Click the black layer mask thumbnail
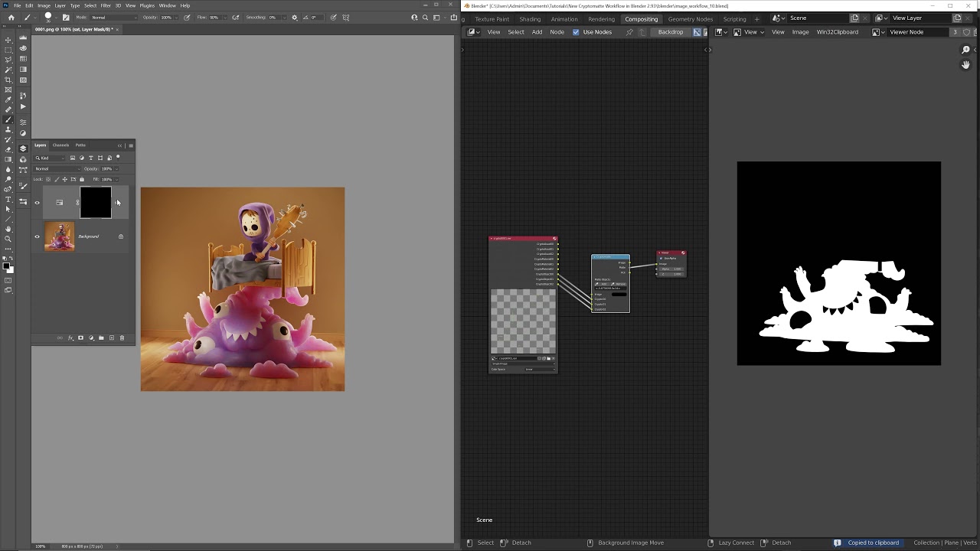The height and width of the screenshot is (551, 980). (x=96, y=203)
